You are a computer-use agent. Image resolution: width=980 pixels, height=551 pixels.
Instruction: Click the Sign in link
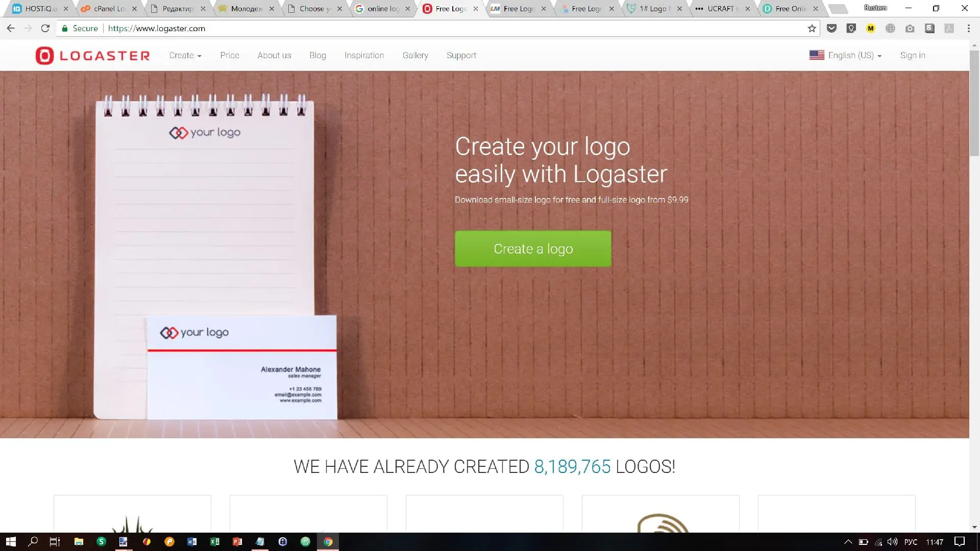click(912, 56)
